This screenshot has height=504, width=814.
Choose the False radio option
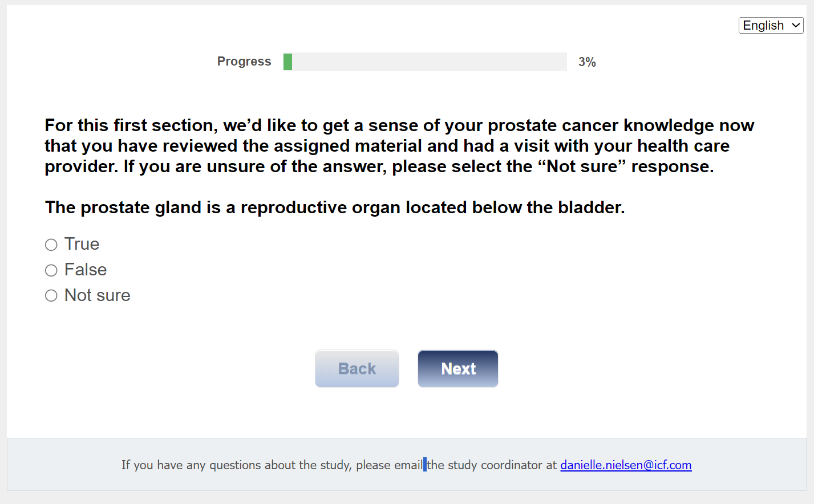point(51,270)
